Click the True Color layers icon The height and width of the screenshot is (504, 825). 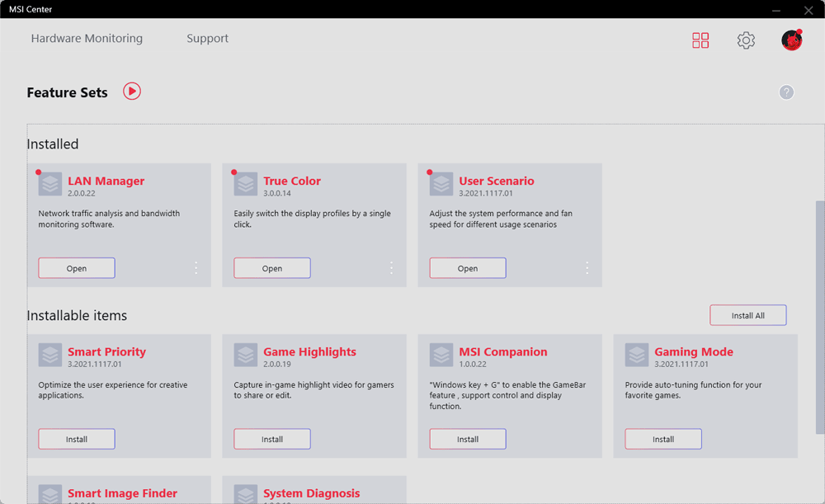click(246, 184)
